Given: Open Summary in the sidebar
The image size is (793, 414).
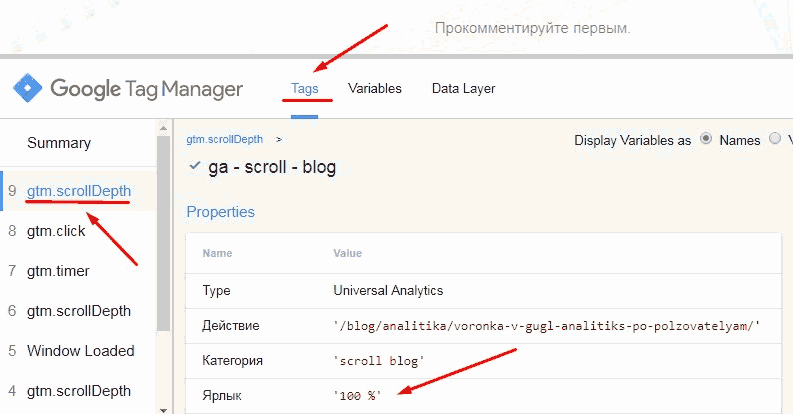Looking at the screenshot, I should click(x=59, y=143).
